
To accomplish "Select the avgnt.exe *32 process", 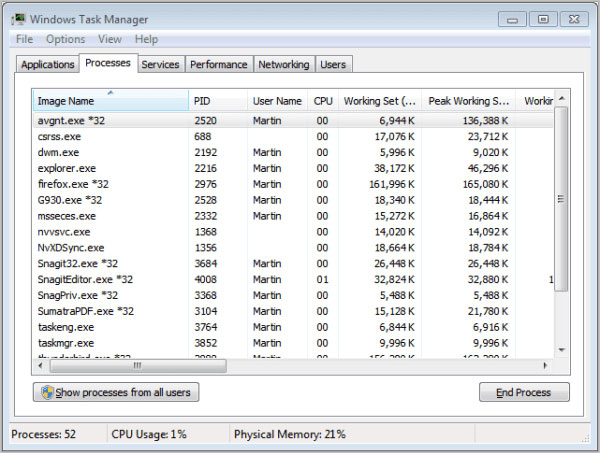I will [x=293, y=121].
